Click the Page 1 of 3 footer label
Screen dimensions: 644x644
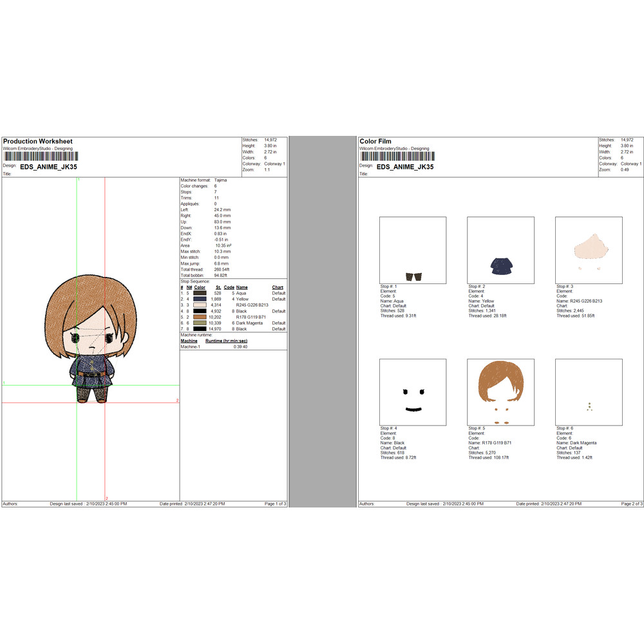tap(275, 504)
